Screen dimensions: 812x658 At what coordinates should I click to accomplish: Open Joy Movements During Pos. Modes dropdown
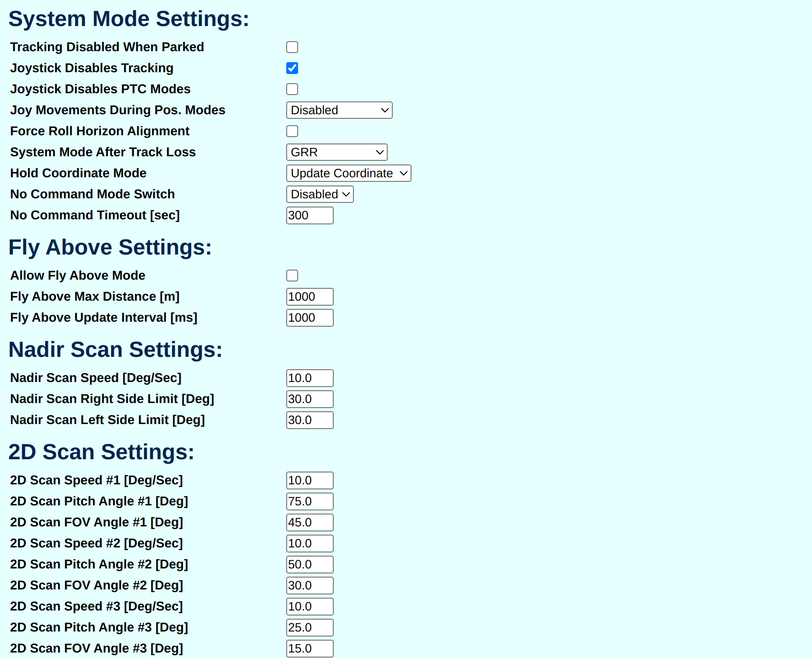tap(339, 110)
